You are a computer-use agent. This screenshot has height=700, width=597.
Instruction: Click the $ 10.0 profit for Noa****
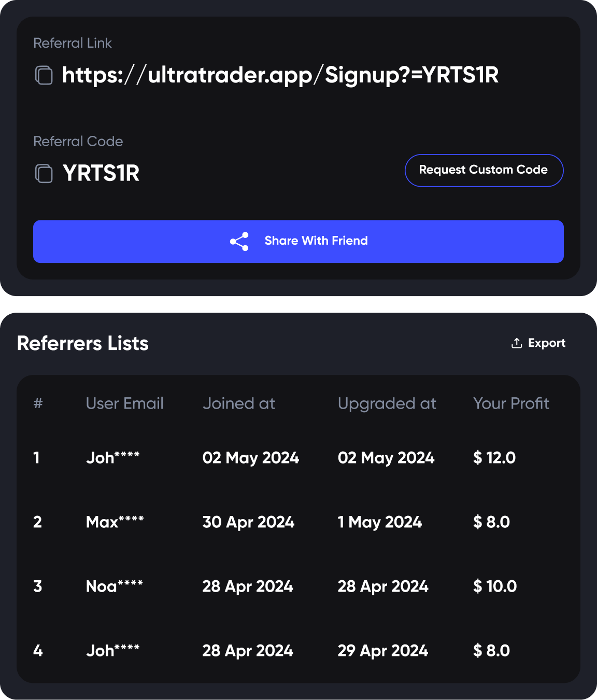tap(494, 586)
